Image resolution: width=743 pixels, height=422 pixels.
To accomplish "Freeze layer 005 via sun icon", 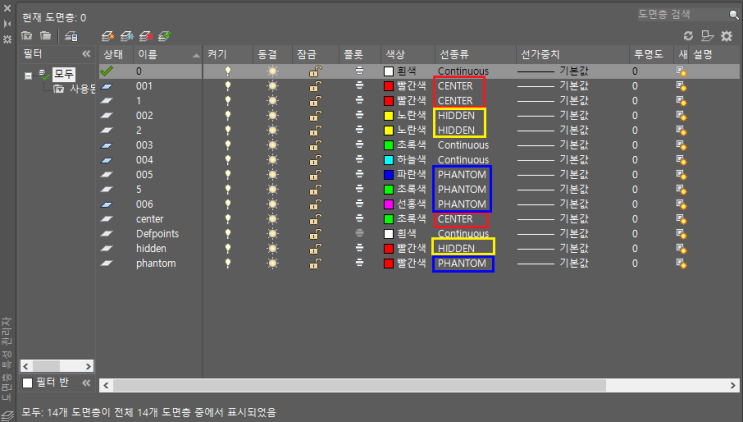I will coord(272,174).
